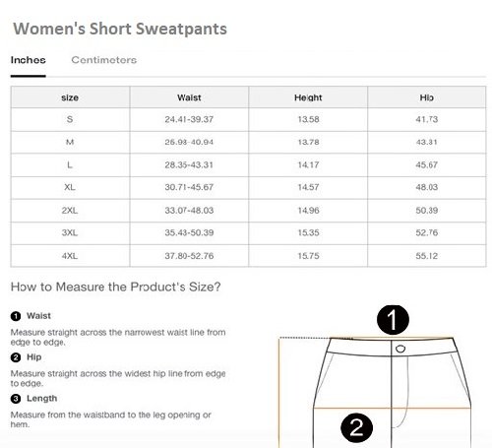
Task: Click the Waist column header
Action: [189, 97]
